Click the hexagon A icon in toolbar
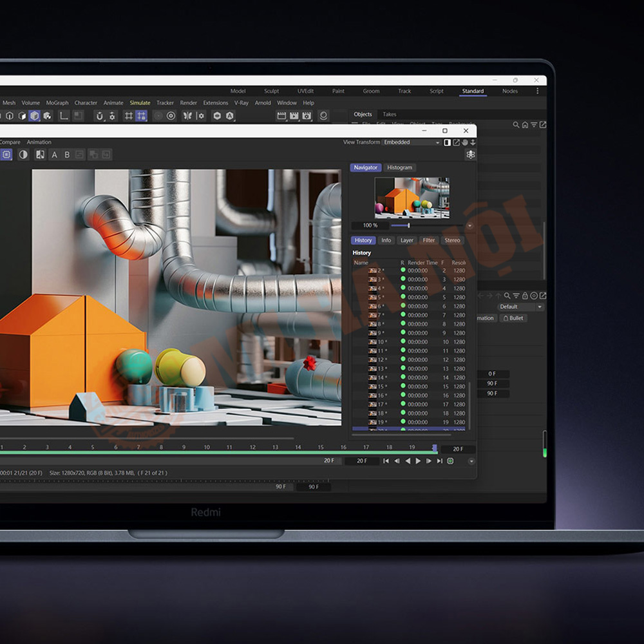 pyautogui.click(x=230, y=116)
